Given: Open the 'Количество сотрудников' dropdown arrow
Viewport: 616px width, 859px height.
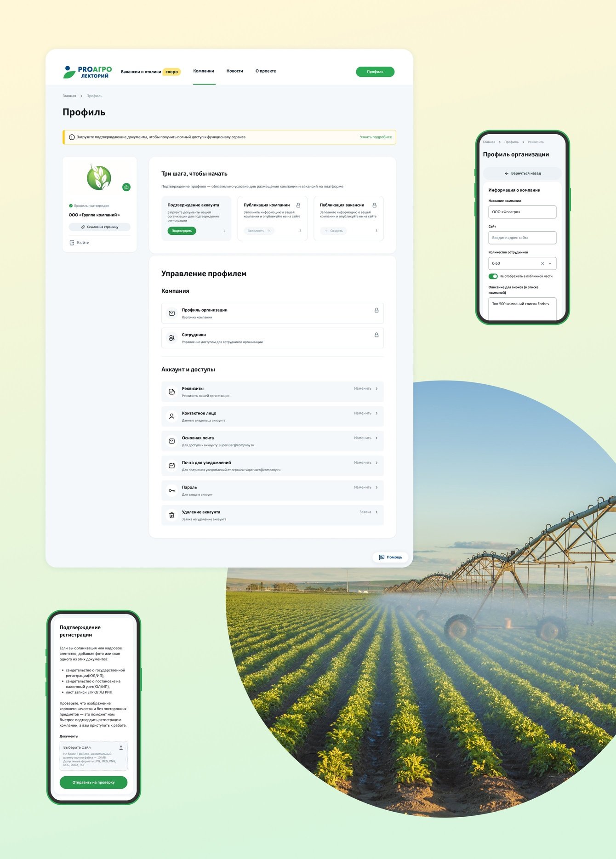Looking at the screenshot, I should point(550,263).
